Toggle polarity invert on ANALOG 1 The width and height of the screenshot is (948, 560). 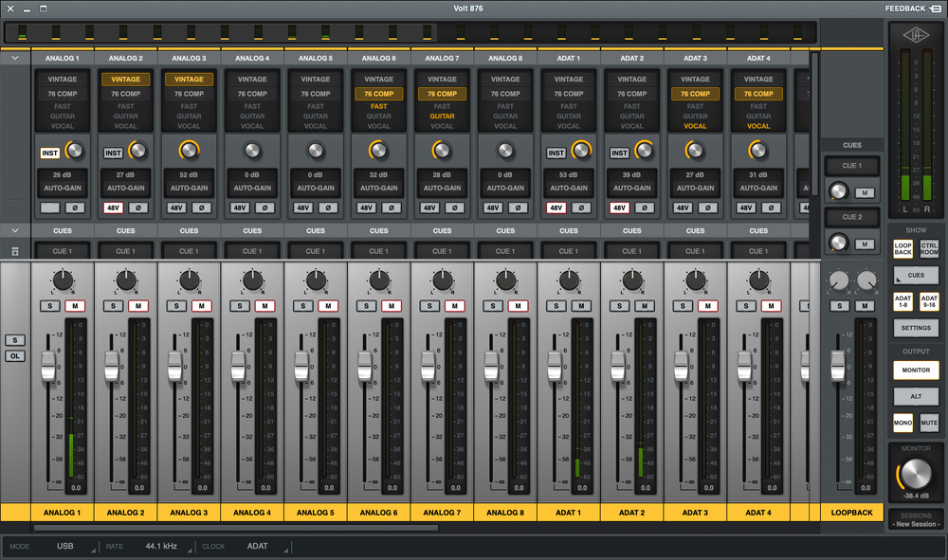click(x=75, y=208)
